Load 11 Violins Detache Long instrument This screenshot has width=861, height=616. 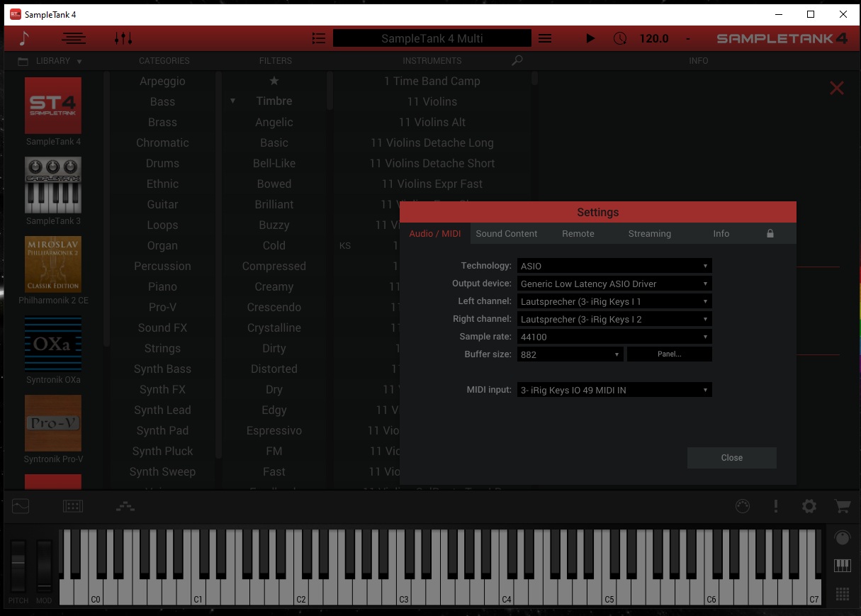click(x=432, y=142)
